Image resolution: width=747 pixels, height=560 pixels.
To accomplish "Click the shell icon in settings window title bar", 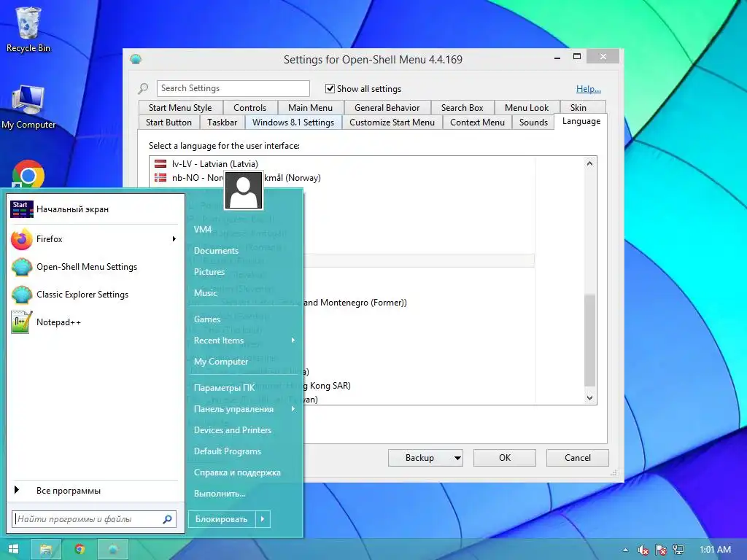I will click(136, 60).
